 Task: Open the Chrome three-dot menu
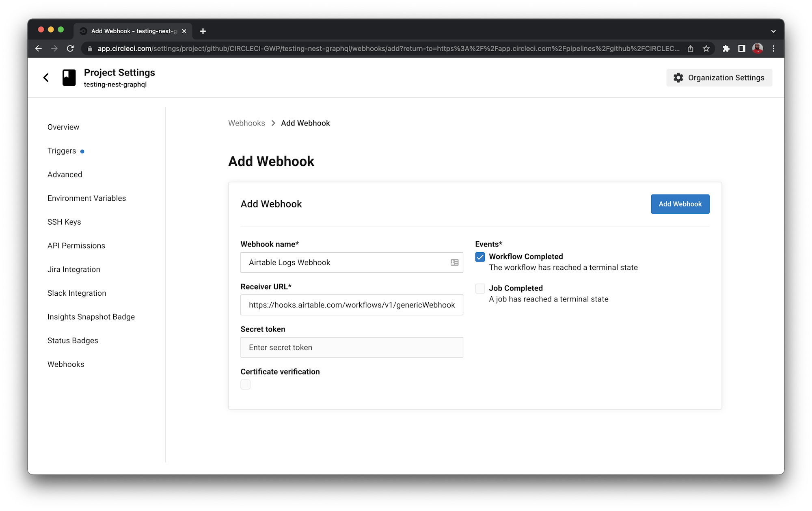pos(773,48)
